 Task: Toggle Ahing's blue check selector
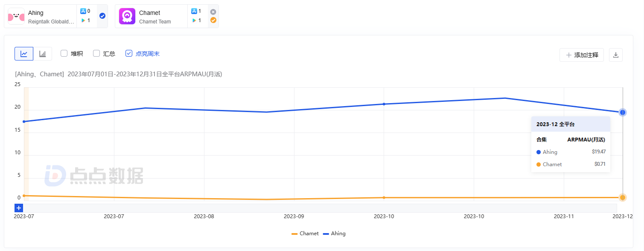pyautogui.click(x=102, y=16)
